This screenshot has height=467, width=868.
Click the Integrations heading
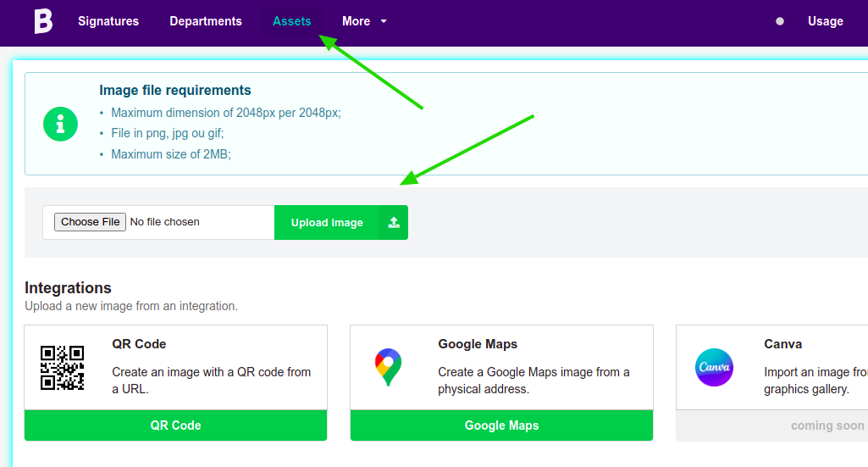point(68,288)
